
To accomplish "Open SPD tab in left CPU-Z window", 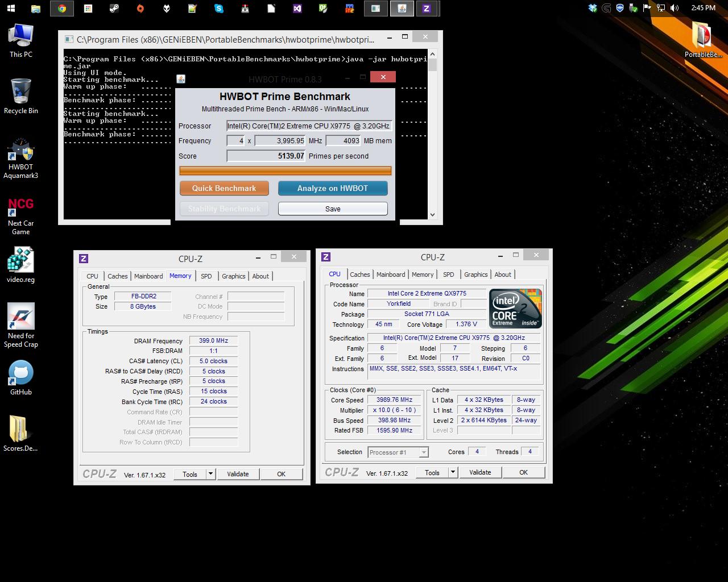I will coord(206,276).
